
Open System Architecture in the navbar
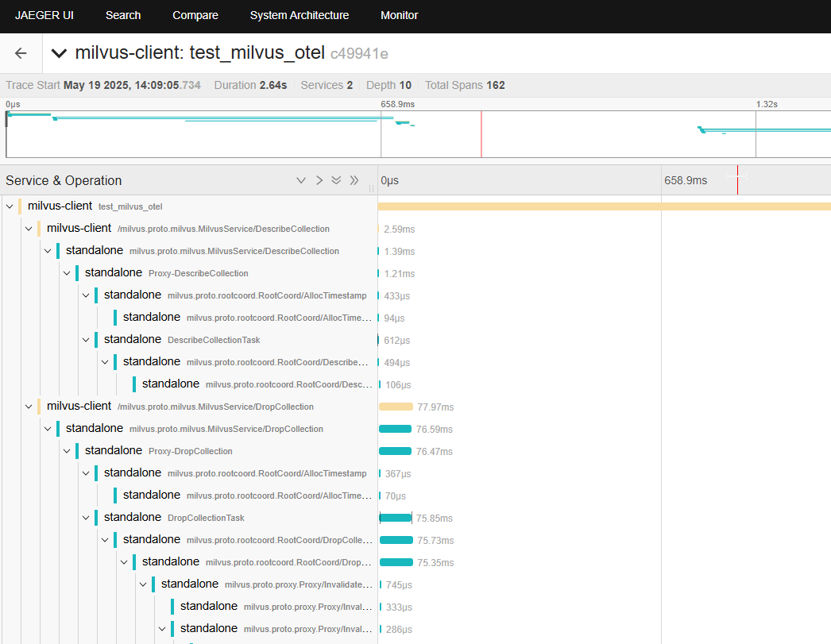300,15
